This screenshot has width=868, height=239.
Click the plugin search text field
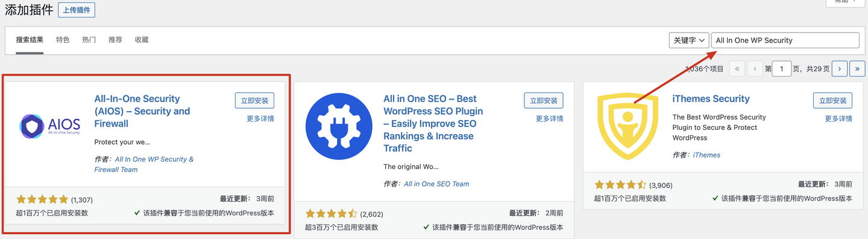tap(785, 40)
